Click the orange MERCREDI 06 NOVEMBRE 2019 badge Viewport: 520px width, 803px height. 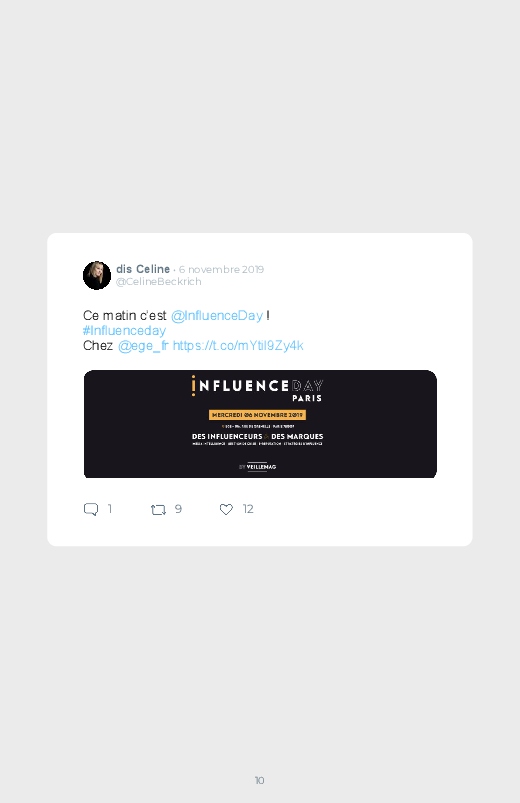[x=257, y=415]
